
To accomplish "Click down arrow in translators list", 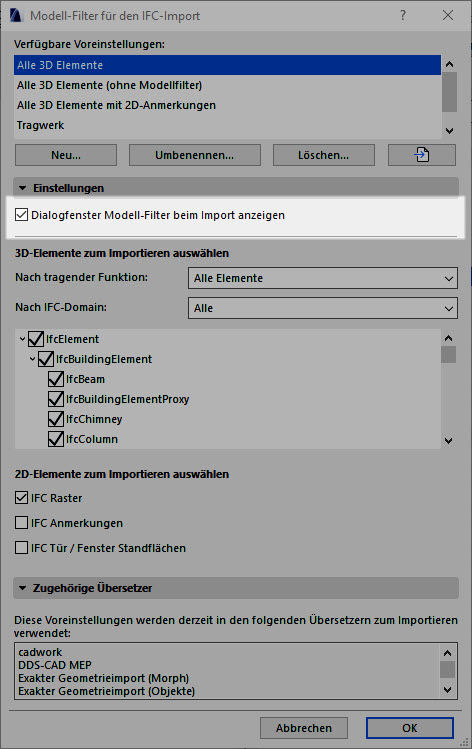I will click(x=447, y=690).
